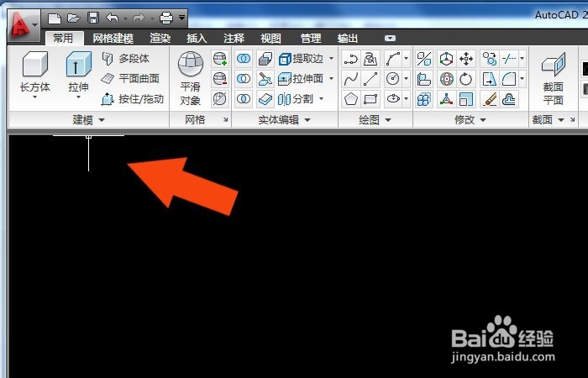Screen dimensions: 588x378
Task: Open the 网格 panel dialog launcher
Action: [x=226, y=120]
